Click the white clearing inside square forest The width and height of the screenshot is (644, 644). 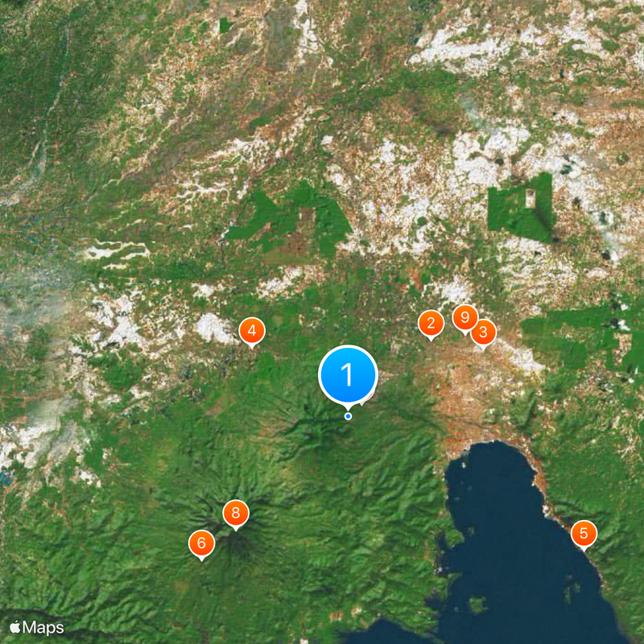[x=530, y=198]
